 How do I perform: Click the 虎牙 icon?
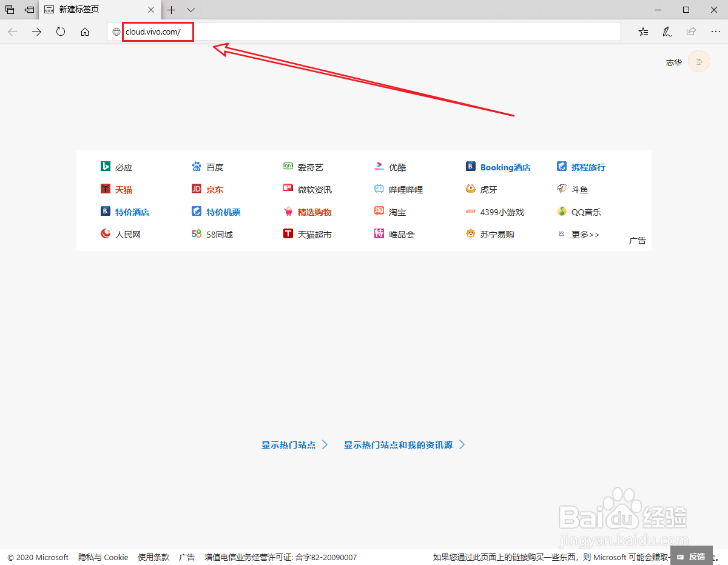coord(470,189)
